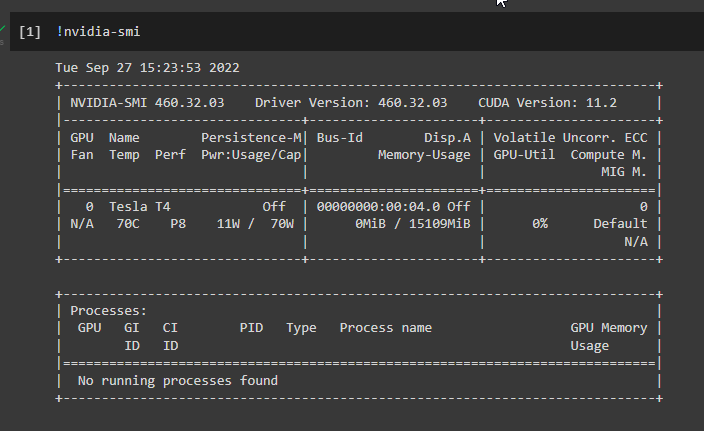Click the 0% GPU-Util value
Image resolution: width=704 pixels, height=431 pixels.
tap(538, 223)
